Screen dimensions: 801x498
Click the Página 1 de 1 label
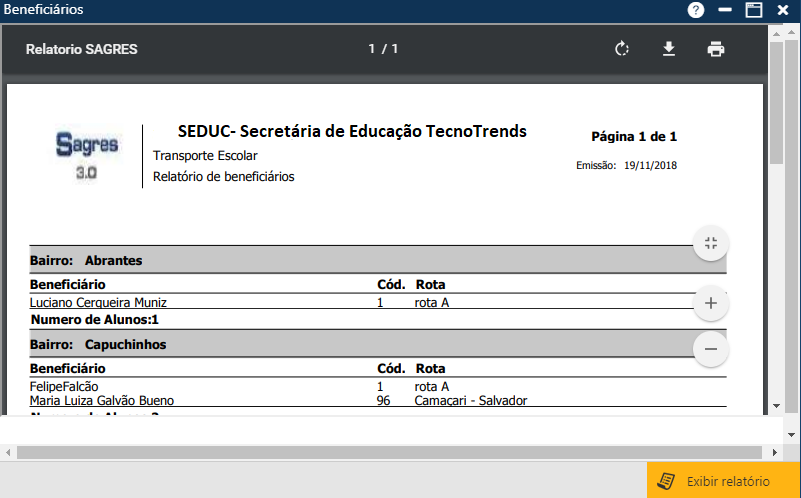tap(634, 136)
